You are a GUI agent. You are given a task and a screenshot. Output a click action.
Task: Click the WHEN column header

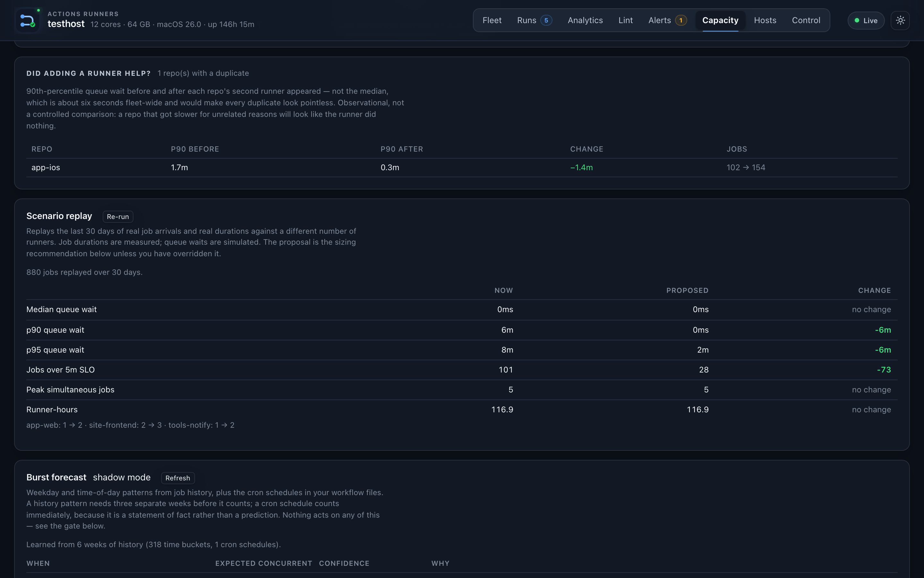[38, 564]
